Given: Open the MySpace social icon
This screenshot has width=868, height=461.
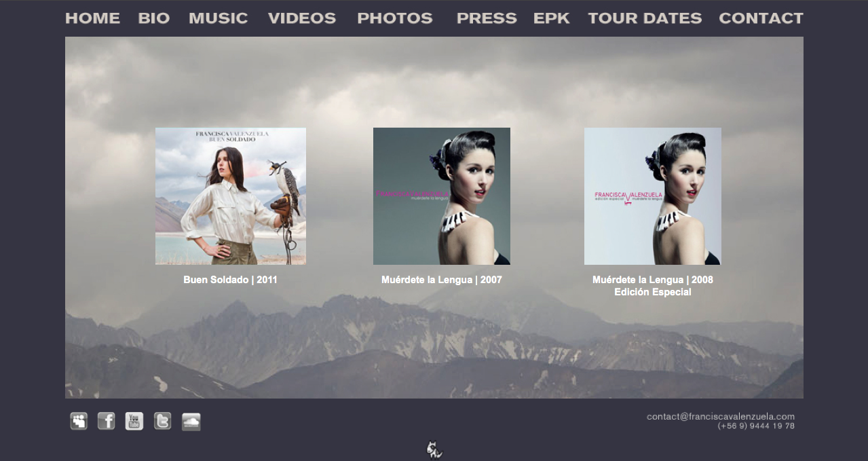Looking at the screenshot, I should 79,422.
